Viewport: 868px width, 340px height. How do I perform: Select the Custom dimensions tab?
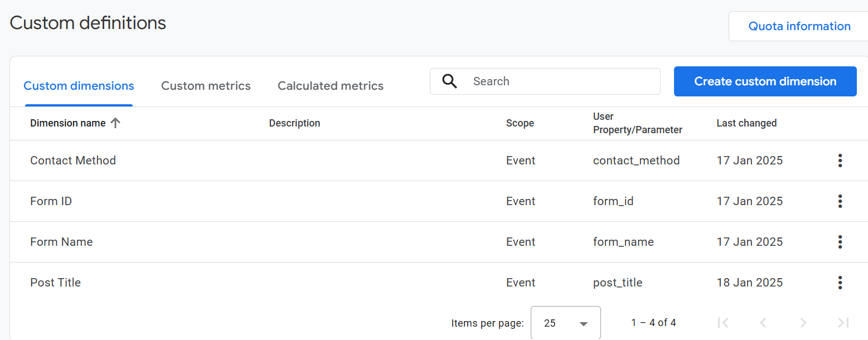pyautogui.click(x=79, y=85)
